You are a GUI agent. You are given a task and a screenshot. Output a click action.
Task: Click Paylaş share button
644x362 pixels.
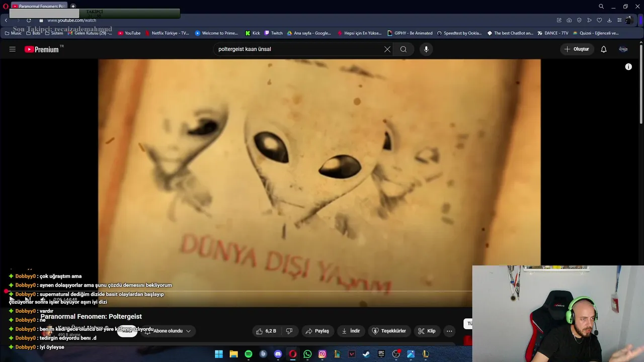(317, 331)
